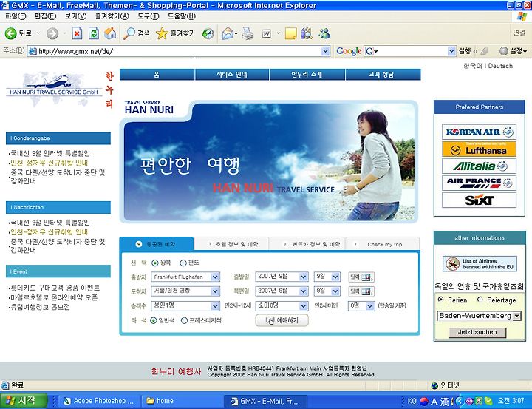Viewport: 532px width, 409px height.
Task: Click the Sixt partner logo
Action: coord(479,200)
